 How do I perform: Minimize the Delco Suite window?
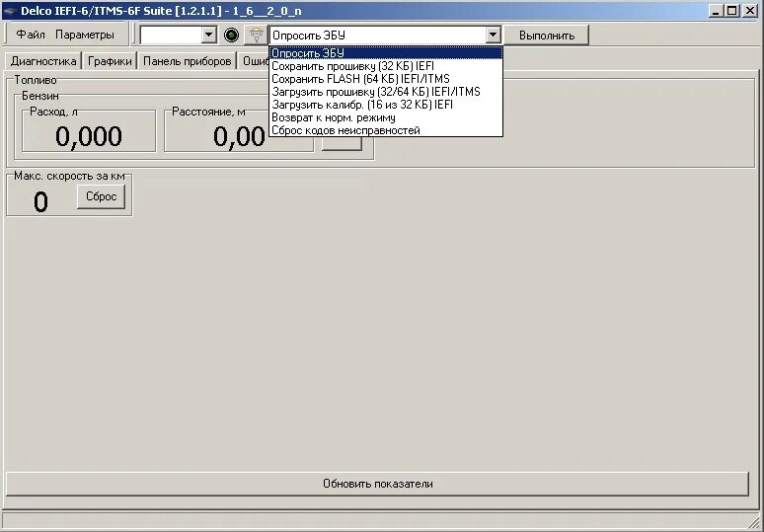coord(716,10)
